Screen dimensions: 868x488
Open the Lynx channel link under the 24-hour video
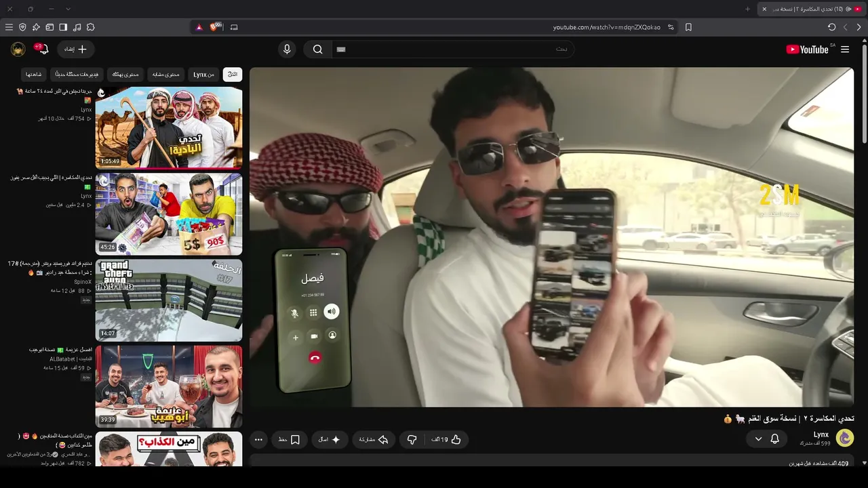[x=86, y=110]
